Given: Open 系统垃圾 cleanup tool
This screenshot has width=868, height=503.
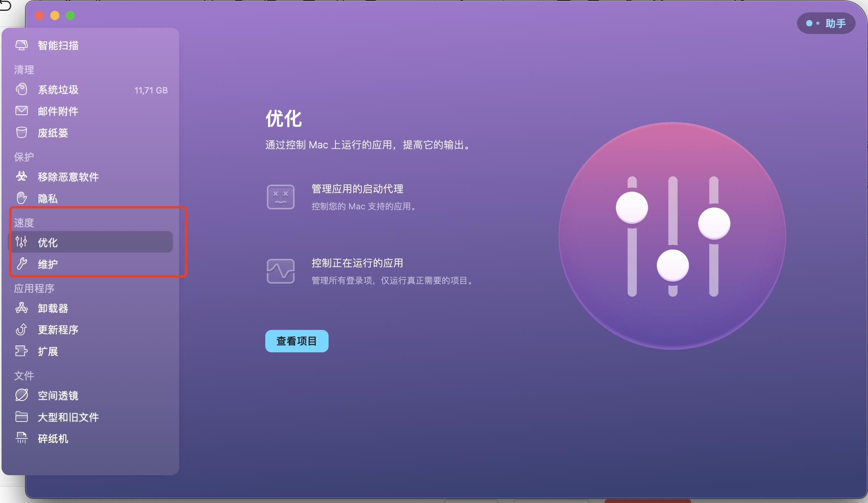Looking at the screenshot, I should (x=22, y=89).
